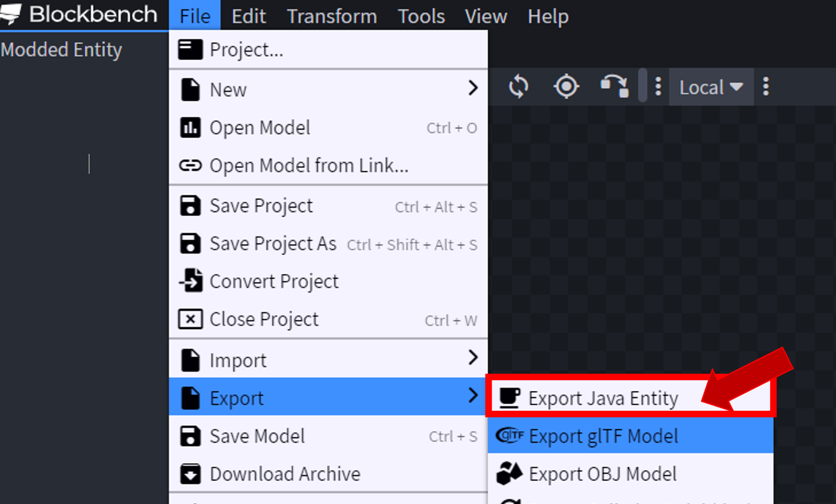Open the three-dot menu left of Local
This screenshot has height=504, width=836.
point(658,87)
